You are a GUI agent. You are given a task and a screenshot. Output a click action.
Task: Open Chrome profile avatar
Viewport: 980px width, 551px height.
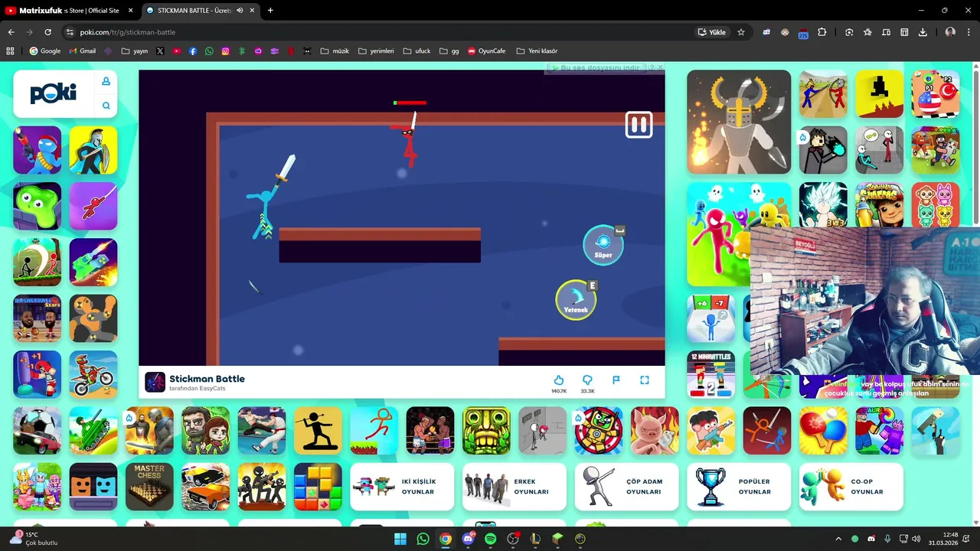[x=950, y=32]
